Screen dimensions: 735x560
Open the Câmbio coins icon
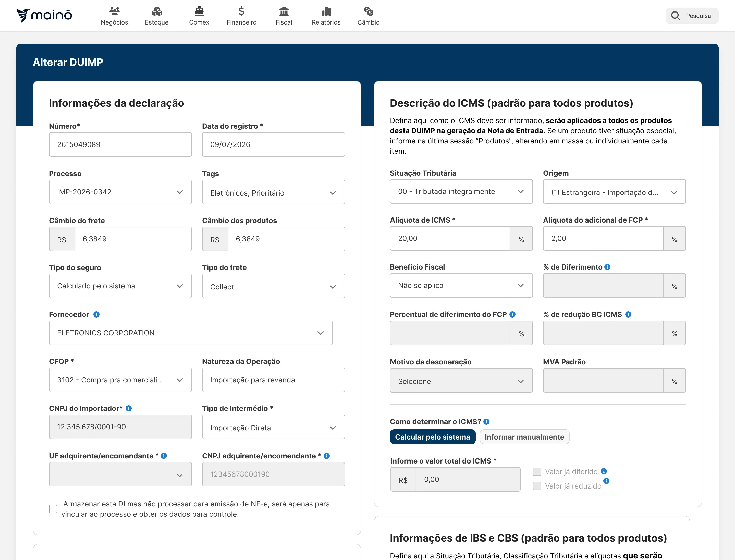pos(368,11)
